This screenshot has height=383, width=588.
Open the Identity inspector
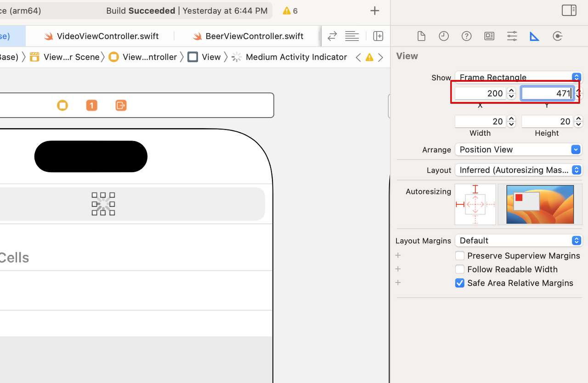tap(489, 36)
